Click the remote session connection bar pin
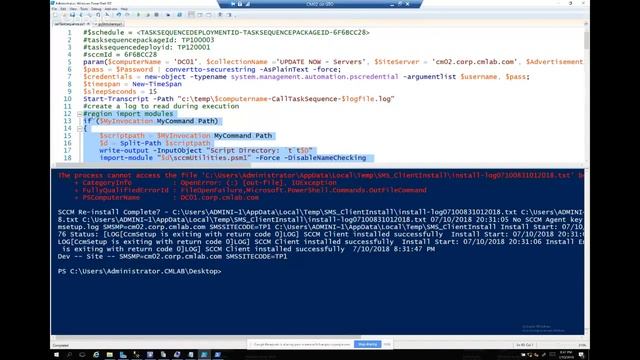The image size is (640, 360). point(233,4)
